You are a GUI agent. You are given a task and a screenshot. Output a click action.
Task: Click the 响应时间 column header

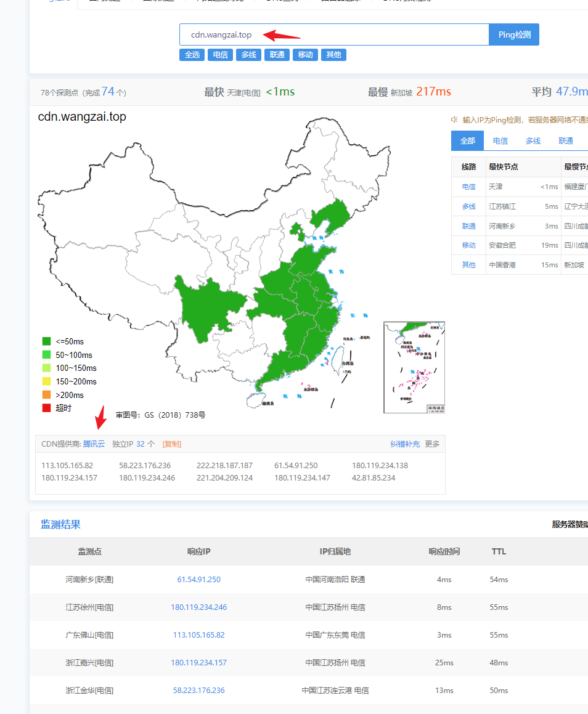444,551
